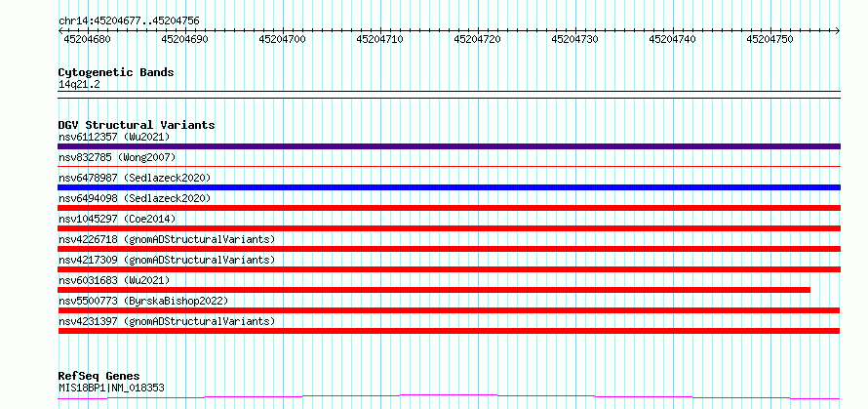Select the blue nsv6478987 variant bar
The width and height of the screenshot is (868, 409).
(x=449, y=187)
